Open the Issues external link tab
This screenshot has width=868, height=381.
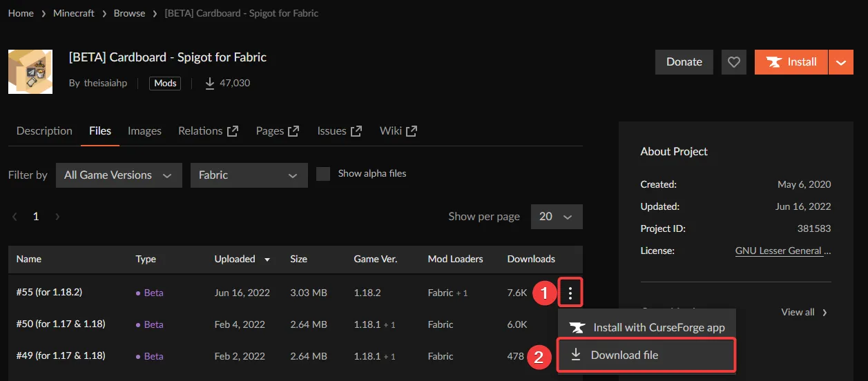click(x=339, y=131)
